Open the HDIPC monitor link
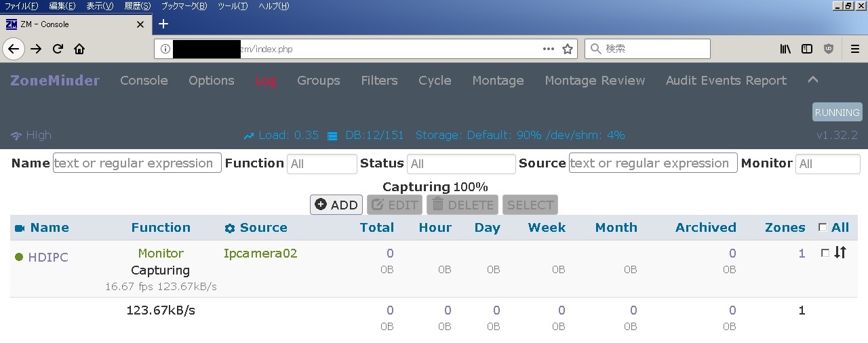Viewport: 868px width, 343px height. click(48, 257)
